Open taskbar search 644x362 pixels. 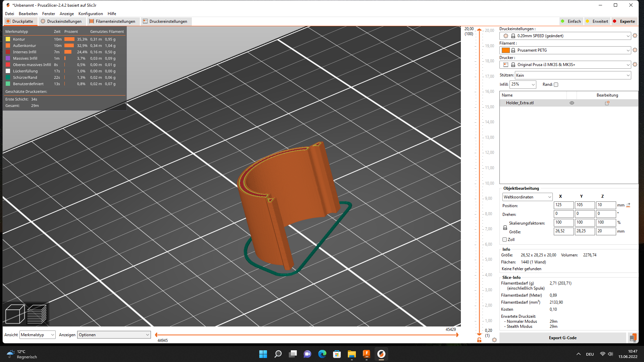pos(278,354)
